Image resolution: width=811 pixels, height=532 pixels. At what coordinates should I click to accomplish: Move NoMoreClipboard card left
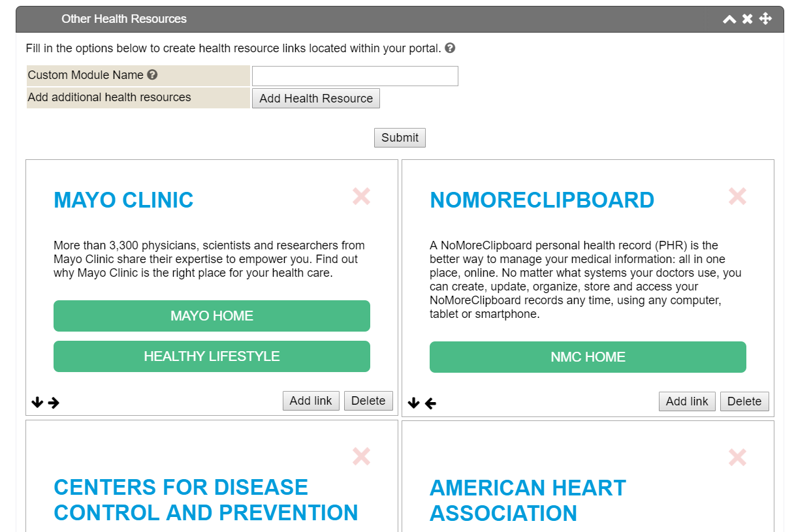430,403
